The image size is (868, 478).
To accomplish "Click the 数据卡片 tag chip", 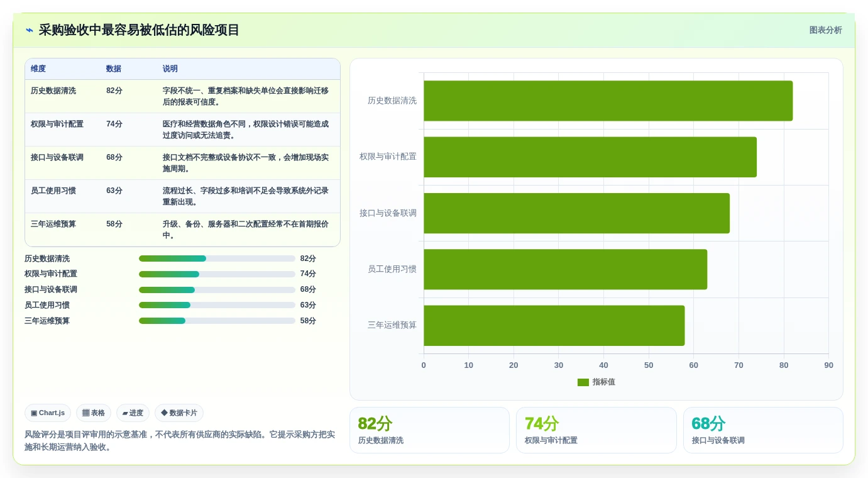I will coord(179,413).
